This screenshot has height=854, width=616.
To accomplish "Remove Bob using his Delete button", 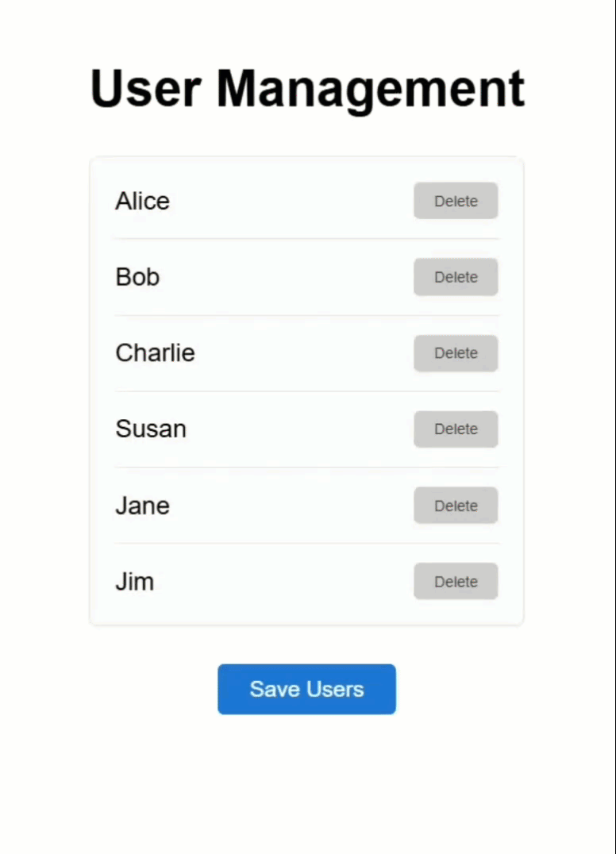I will tap(456, 277).
